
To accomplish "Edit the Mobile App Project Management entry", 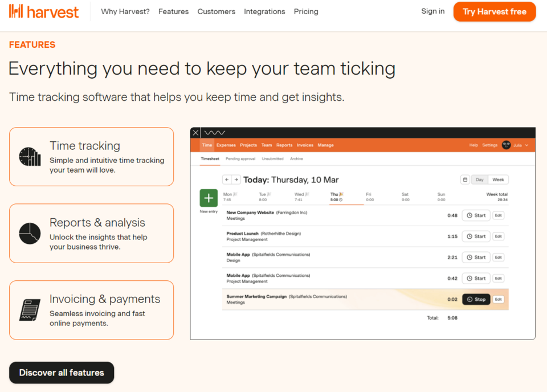I will [499, 278].
